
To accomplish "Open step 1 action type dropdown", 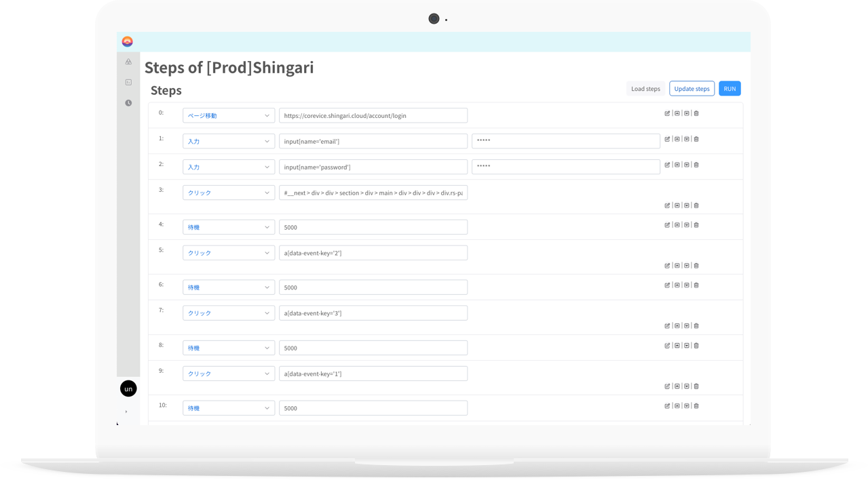I will [229, 141].
